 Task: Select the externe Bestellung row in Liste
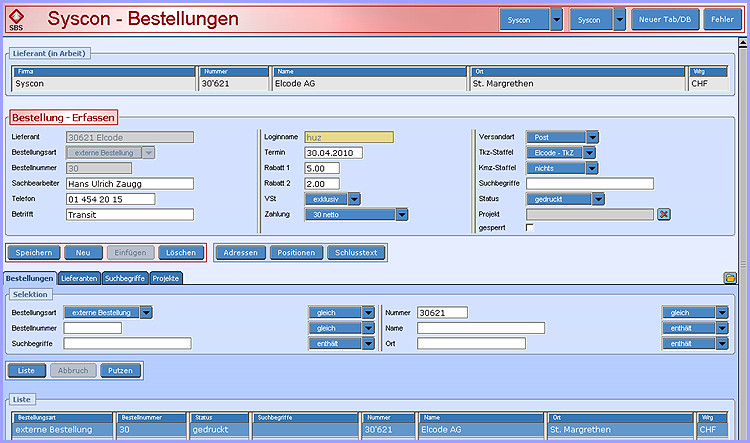point(60,430)
